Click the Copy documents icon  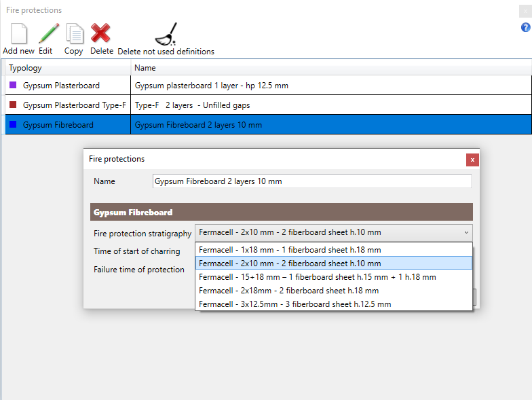point(75,33)
